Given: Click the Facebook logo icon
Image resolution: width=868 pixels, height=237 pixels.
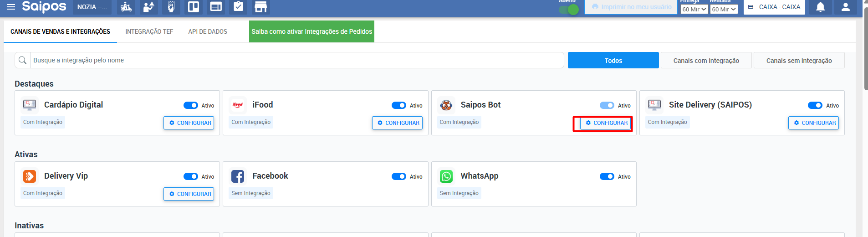Looking at the screenshot, I should 238,176.
